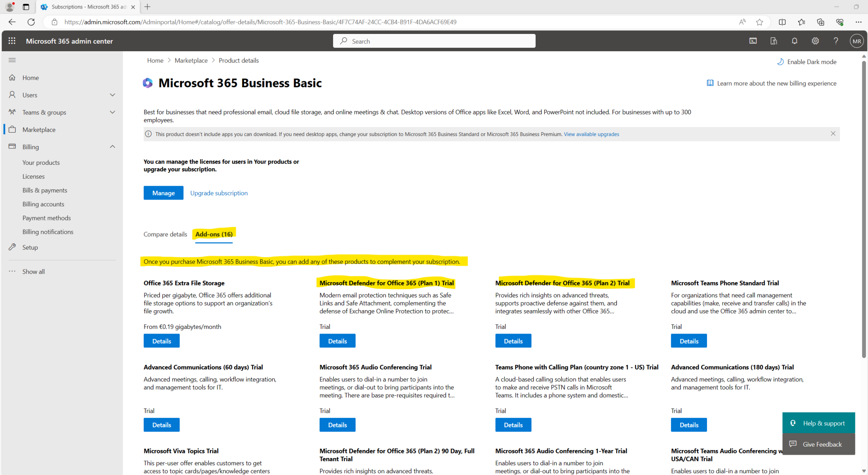This screenshot has width=868, height=475.
Task: Collapse the navigation pane with hamburger icon
Action: click(12, 60)
